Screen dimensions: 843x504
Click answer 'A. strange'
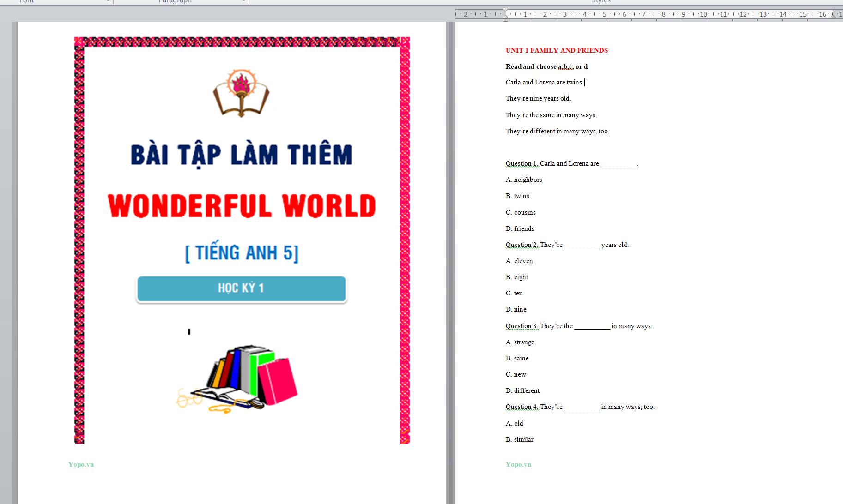tap(520, 342)
